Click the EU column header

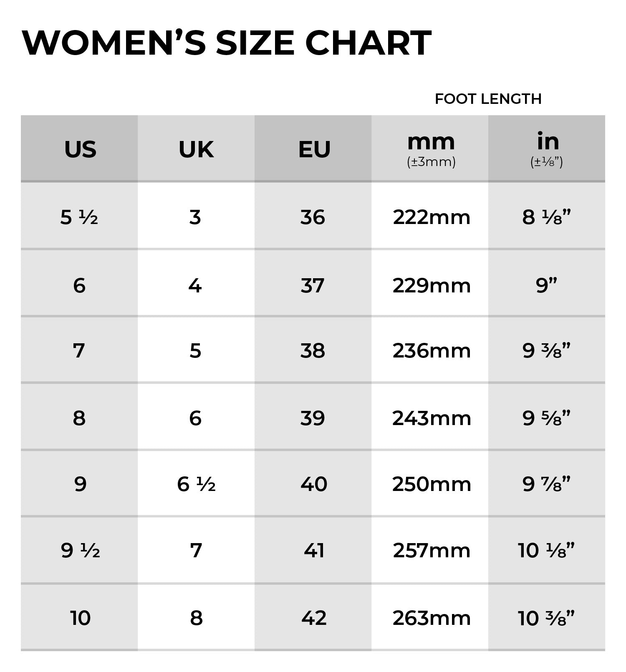click(314, 149)
